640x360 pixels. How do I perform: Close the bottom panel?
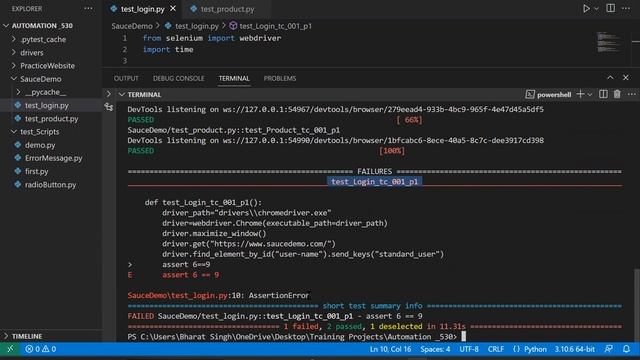coord(626,78)
